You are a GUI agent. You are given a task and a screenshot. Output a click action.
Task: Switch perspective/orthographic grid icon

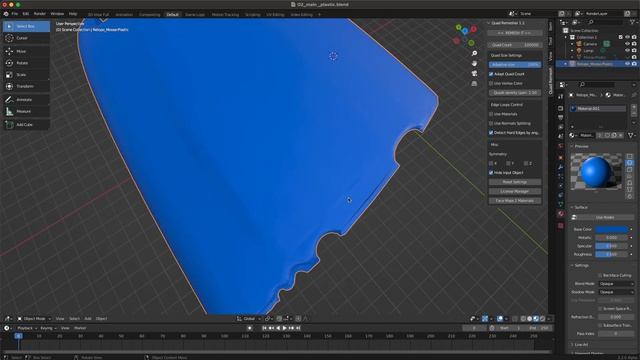[x=474, y=83]
